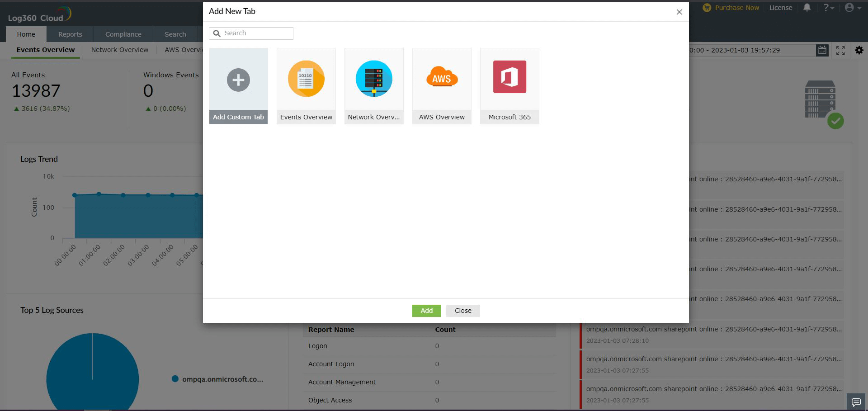Click the Top 5 Log Sources title

(x=52, y=310)
